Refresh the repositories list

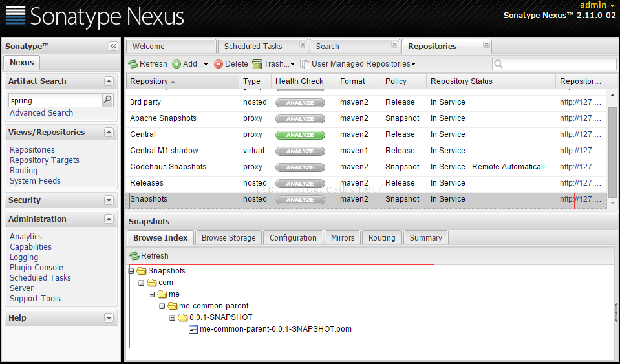(x=147, y=64)
